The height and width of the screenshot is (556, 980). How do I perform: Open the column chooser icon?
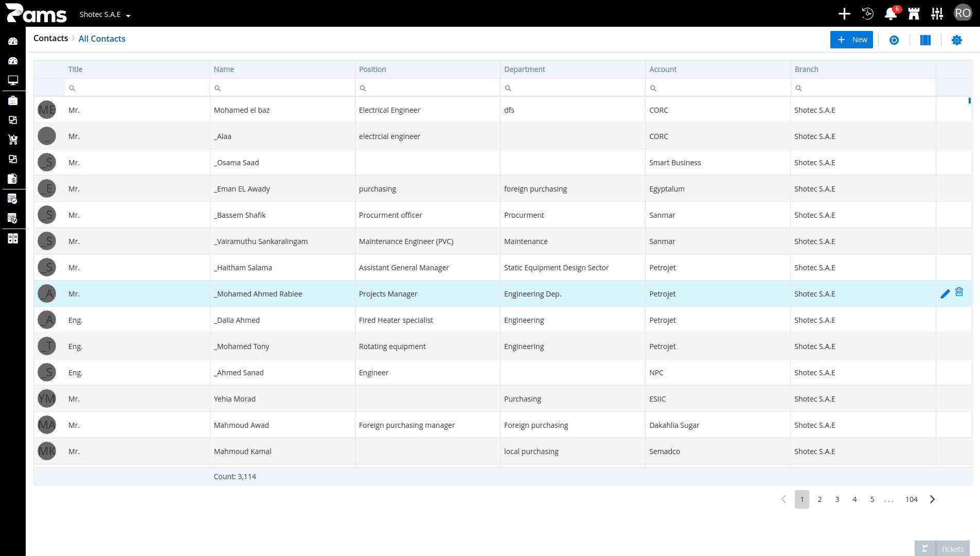pos(925,40)
